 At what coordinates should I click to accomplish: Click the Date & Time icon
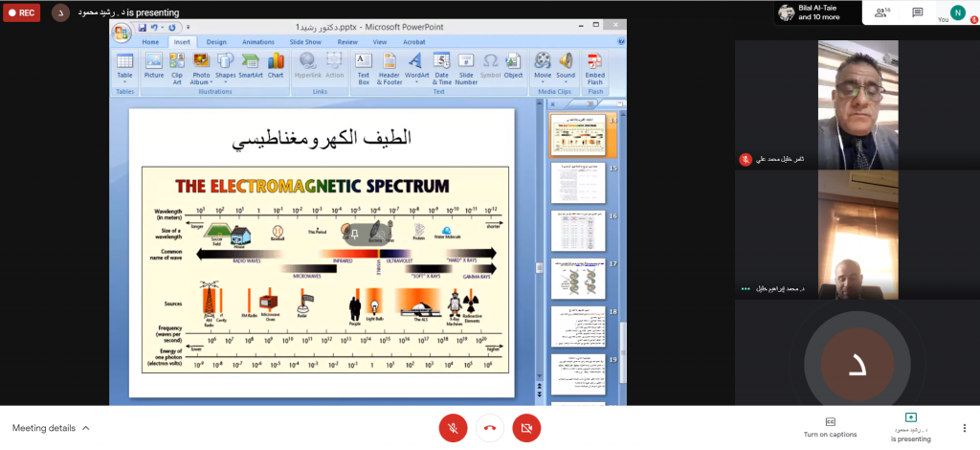442,65
